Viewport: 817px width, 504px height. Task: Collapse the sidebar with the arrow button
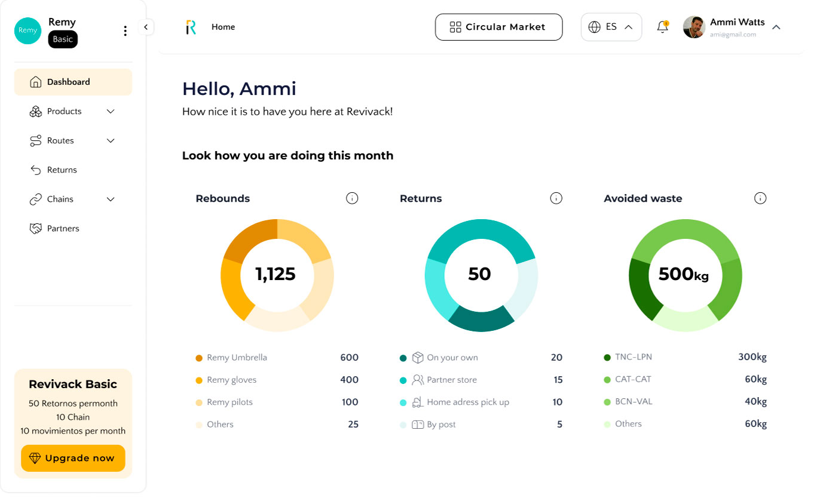tap(146, 27)
